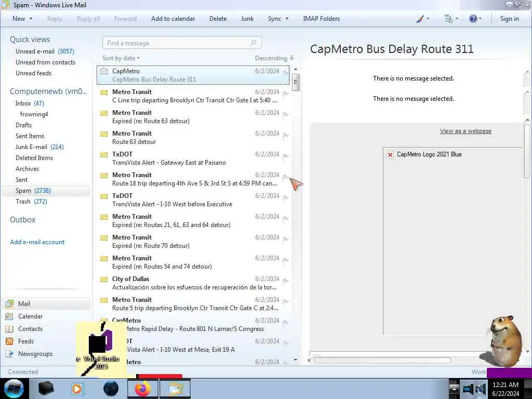Select the Outbox heading

pyautogui.click(x=23, y=220)
